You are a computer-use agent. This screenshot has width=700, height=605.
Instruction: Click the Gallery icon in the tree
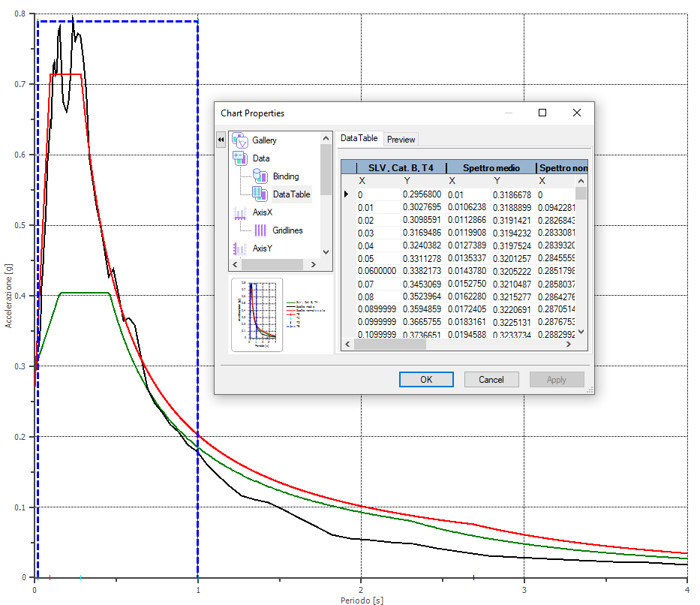(240, 140)
